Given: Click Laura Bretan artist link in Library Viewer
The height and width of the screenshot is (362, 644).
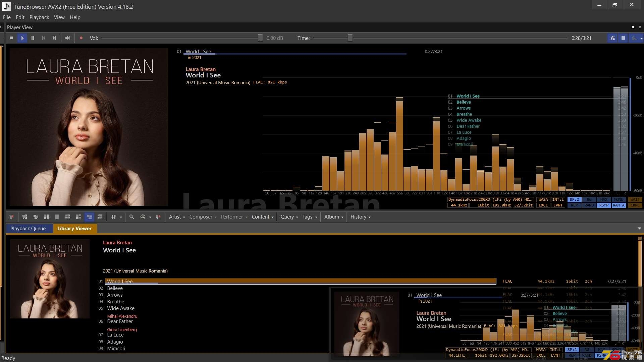Looking at the screenshot, I should [117, 243].
